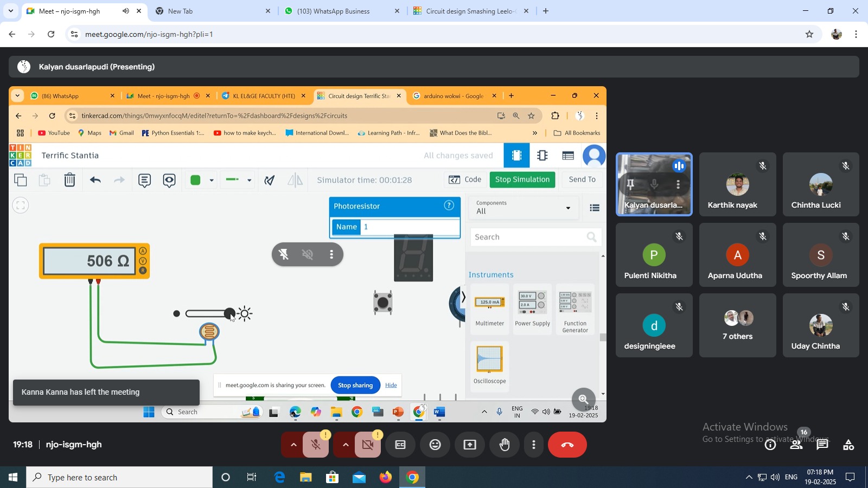This screenshot has height=488, width=868.
Task: Open the Send a reaction emoji panel
Action: pyautogui.click(x=435, y=445)
